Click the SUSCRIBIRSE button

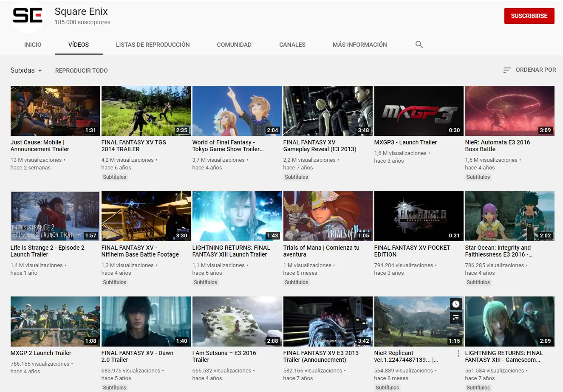[529, 16]
